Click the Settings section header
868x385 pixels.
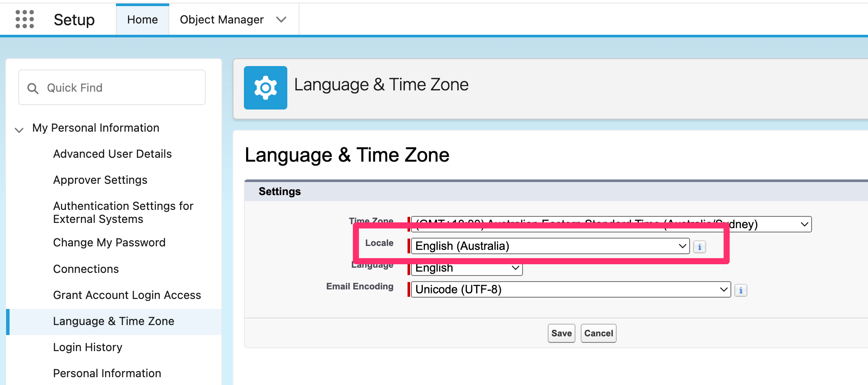click(279, 192)
